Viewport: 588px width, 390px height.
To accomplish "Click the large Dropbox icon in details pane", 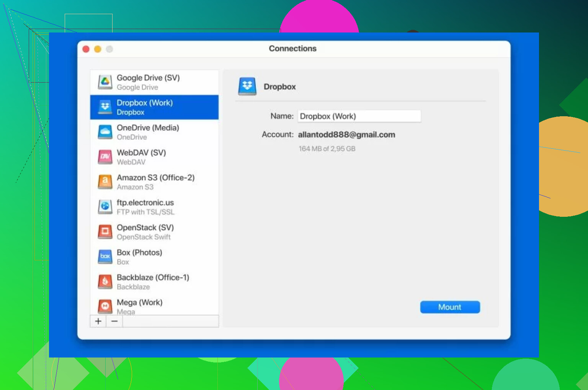I will tap(247, 86).
